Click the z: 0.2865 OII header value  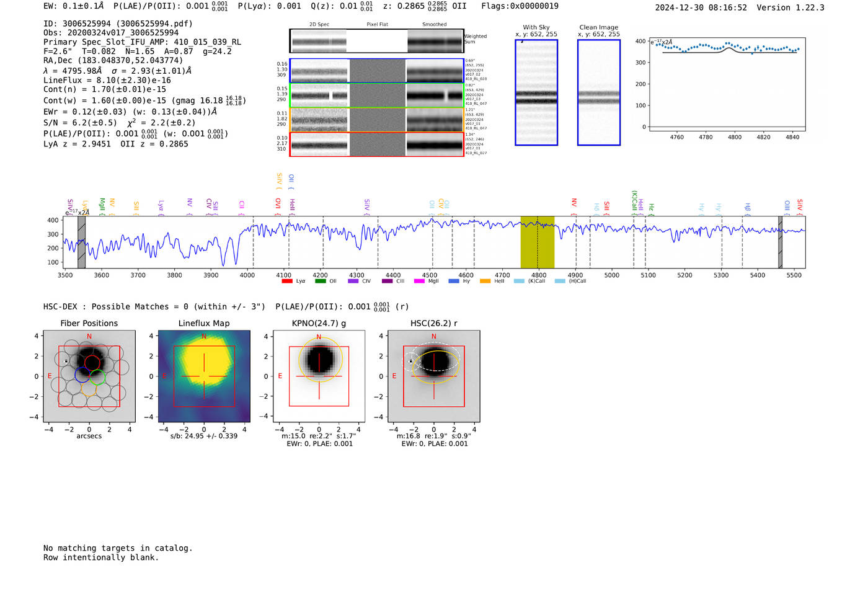tap(425, 6)
